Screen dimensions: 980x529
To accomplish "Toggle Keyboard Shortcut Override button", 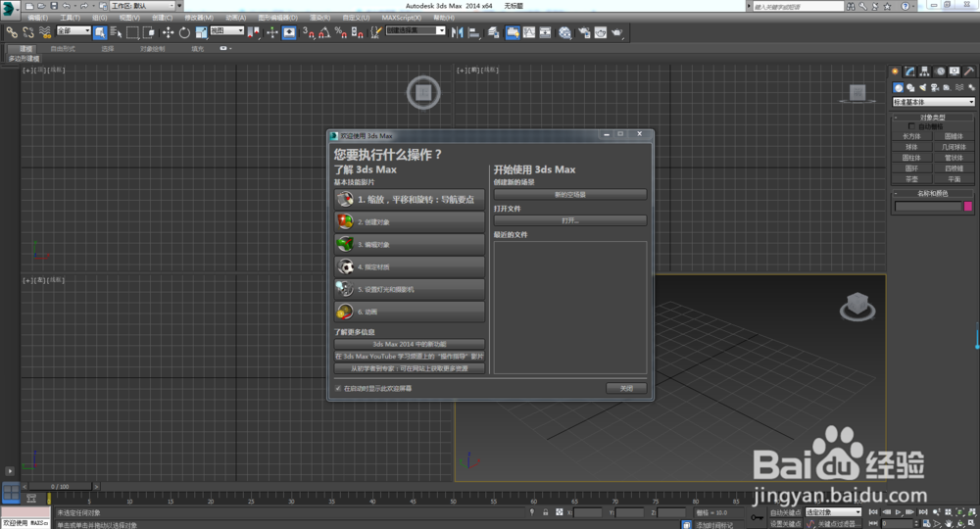I will [x=289, y=32].
